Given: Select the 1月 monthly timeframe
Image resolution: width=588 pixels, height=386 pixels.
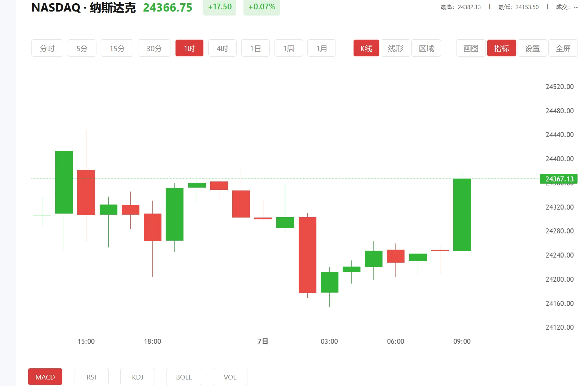Looking at the screenshot, I should 321,48.
